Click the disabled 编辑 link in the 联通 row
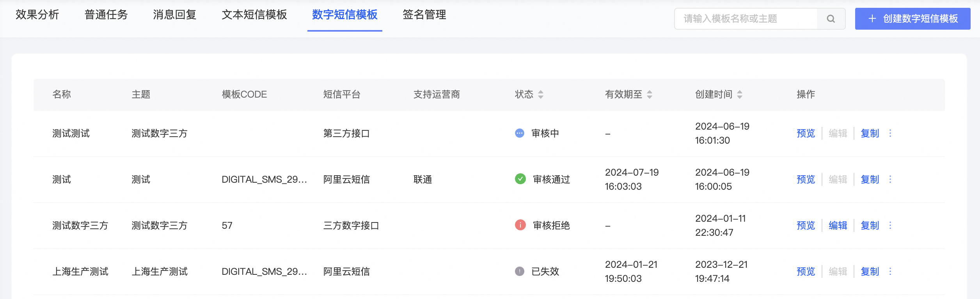Image resolution: width=980 pixels, height=299 pixels. [x=838, y=180]
